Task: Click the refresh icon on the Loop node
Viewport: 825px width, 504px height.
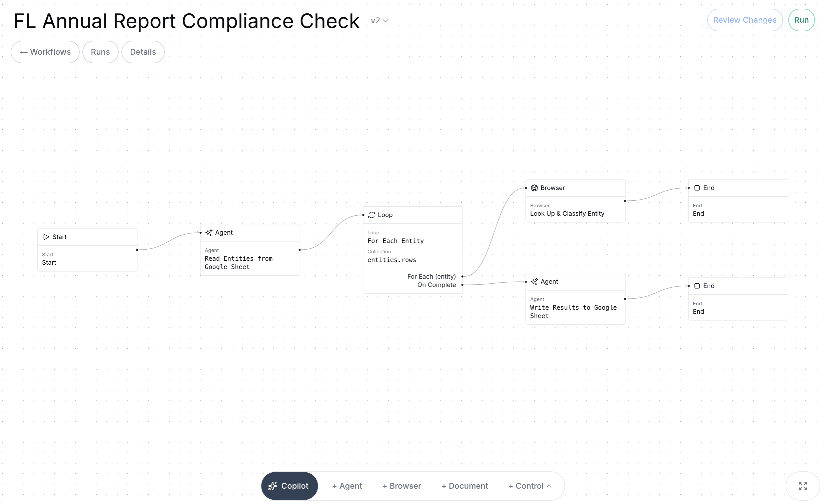Action: (x=372, y=215)
